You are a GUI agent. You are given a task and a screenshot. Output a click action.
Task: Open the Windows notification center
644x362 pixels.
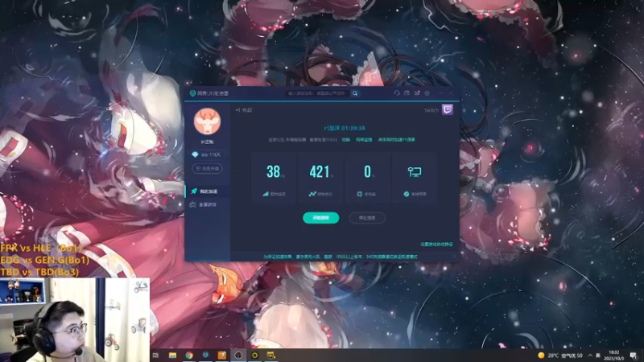tap(634, 356)
